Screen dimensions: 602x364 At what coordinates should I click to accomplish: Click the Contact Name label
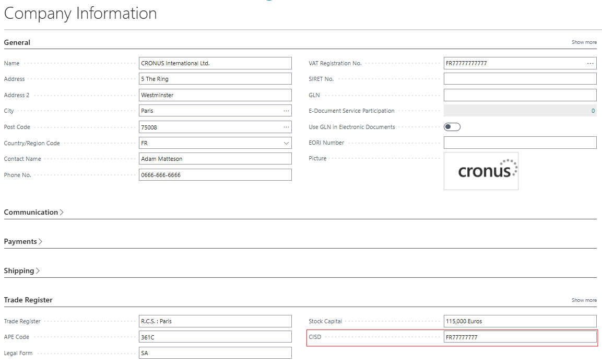(22, 159)
